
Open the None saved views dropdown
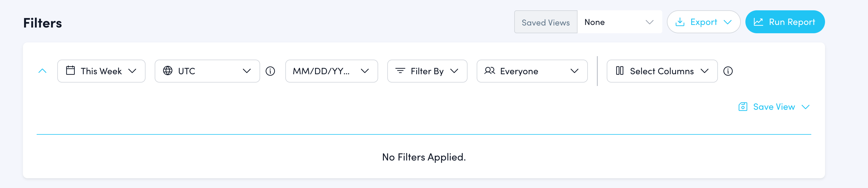620,22
